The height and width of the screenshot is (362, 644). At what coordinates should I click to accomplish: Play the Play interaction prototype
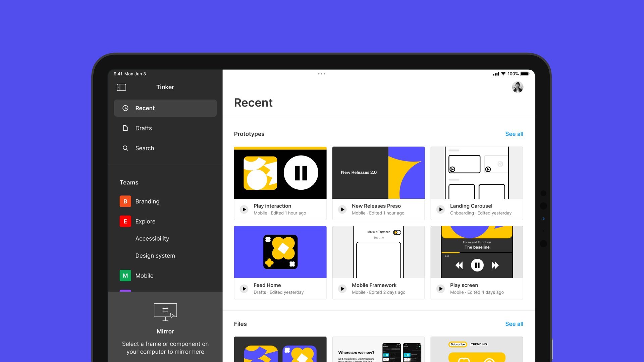click(244, 209)
